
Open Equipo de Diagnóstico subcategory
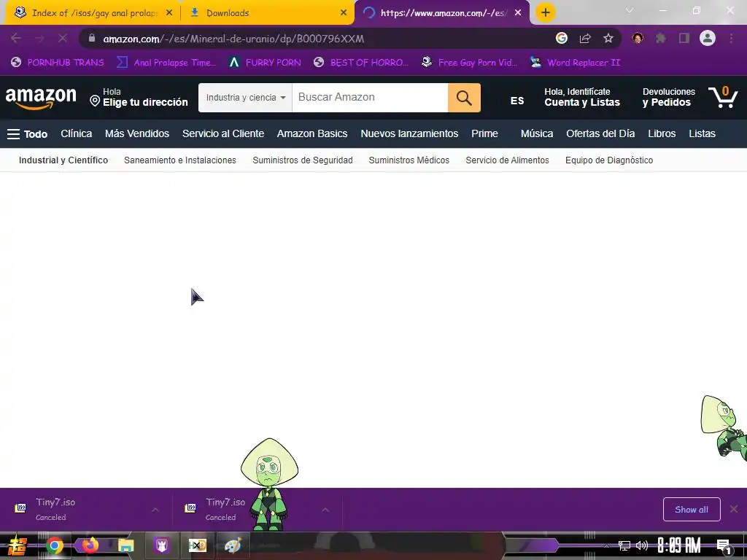click(609, 160)
